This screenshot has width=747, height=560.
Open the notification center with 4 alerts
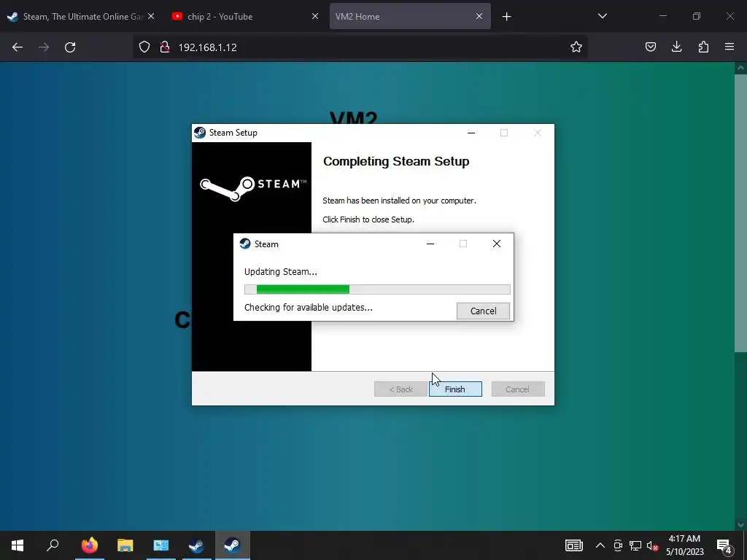[724, 545]
